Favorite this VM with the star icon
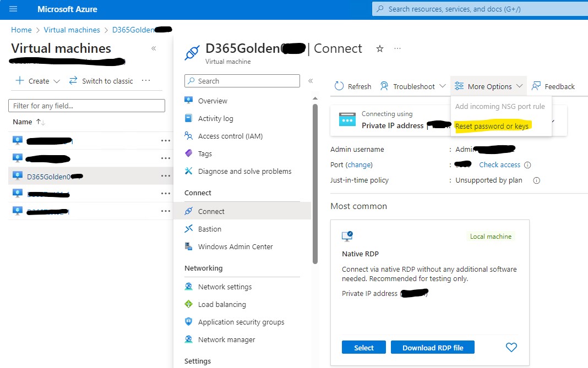 pos(380,49)
